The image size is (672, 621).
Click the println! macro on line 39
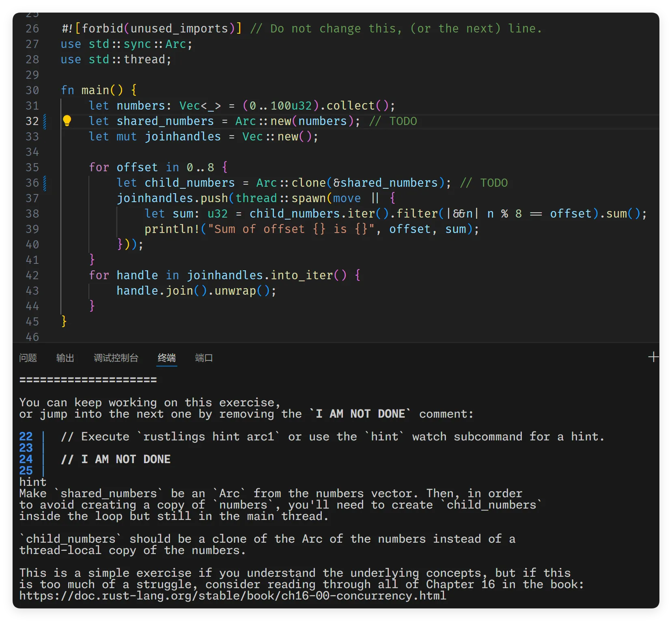[172, 229]
